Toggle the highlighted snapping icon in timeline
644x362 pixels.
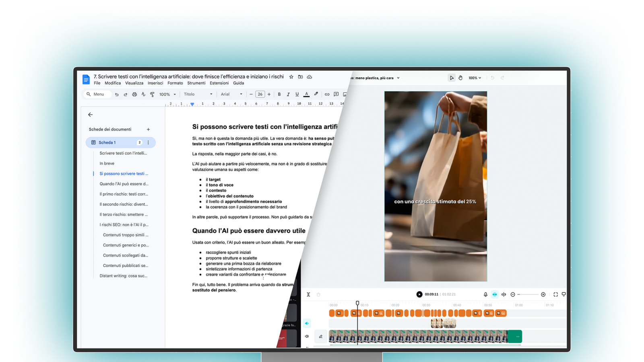[495, 294]
